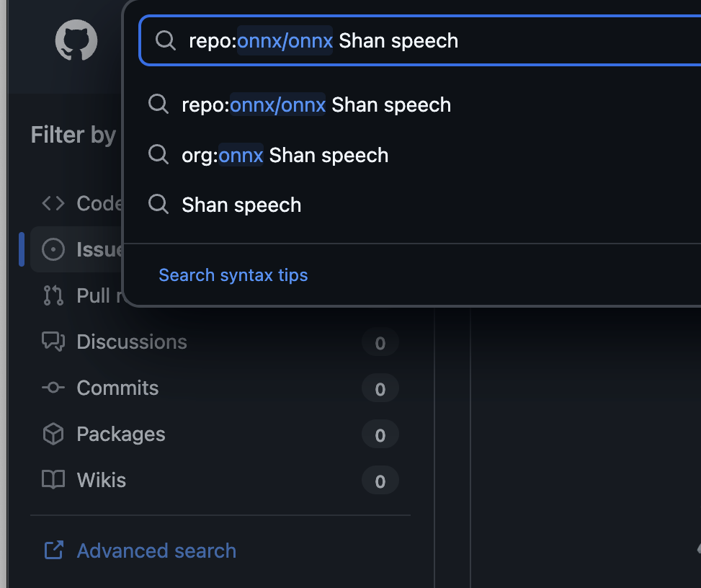Show Wikis search results
Viewport: 701px width, 588px height.
102,480
